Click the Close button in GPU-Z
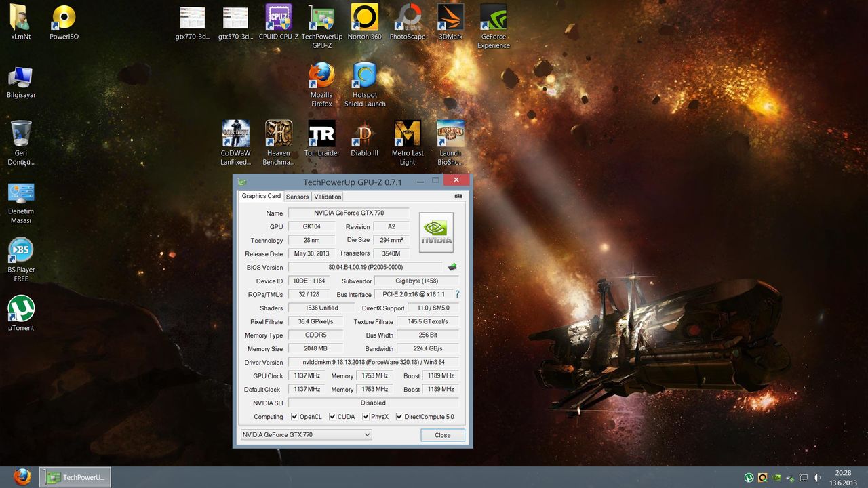 442,435
